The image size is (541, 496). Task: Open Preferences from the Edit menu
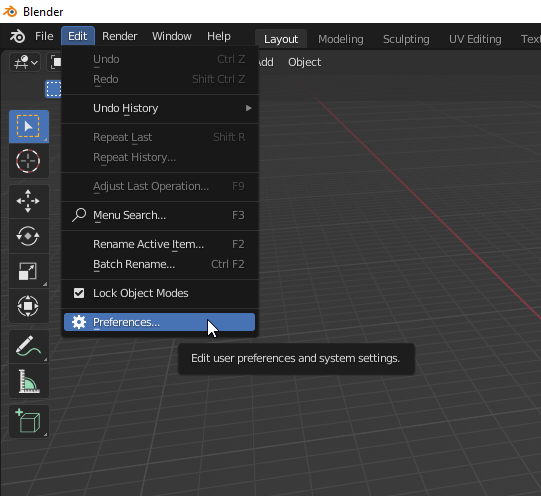point(160,322)
